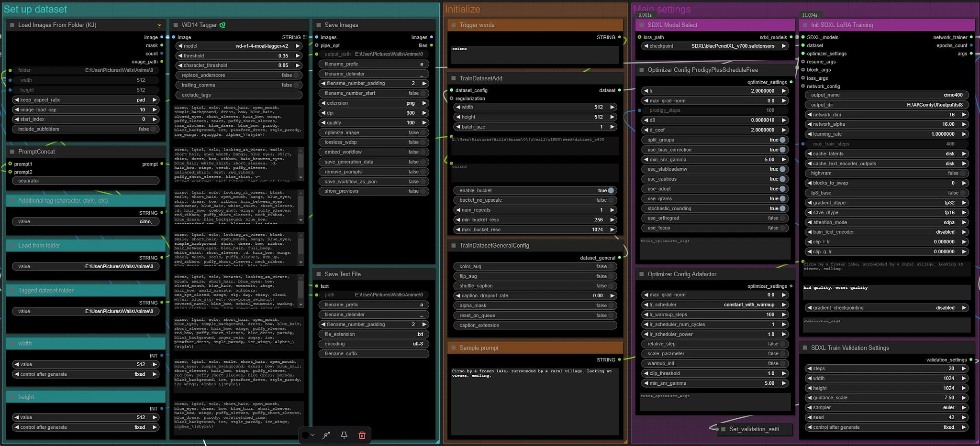Pin the node using the pin icon

(344, 435)
